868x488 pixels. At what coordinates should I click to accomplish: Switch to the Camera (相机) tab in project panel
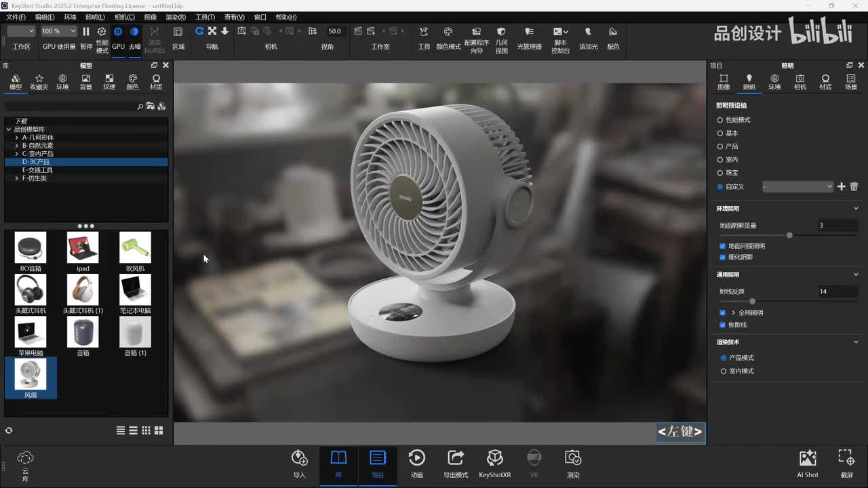point(800,82)
